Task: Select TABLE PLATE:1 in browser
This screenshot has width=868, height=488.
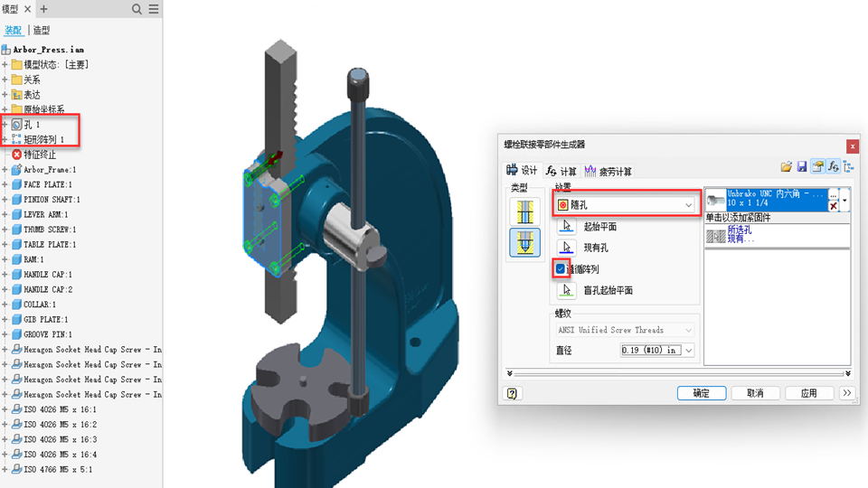Action: pyautogui.click(x=50, y=244)
